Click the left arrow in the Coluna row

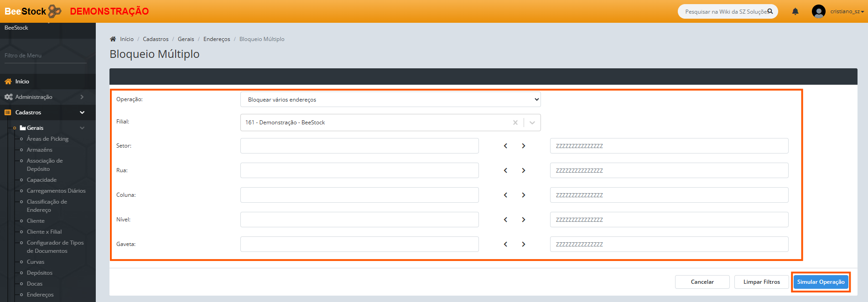[x=505, y=195]
